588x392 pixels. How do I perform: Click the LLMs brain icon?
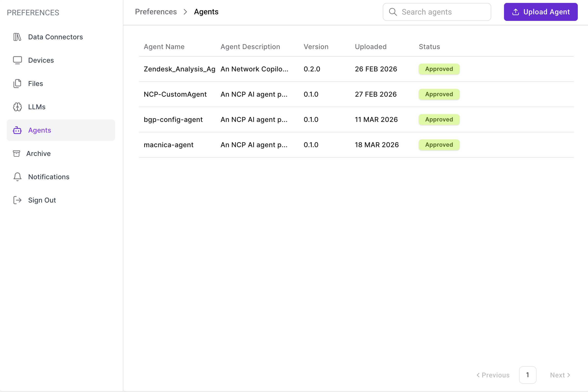coord(17,107)
